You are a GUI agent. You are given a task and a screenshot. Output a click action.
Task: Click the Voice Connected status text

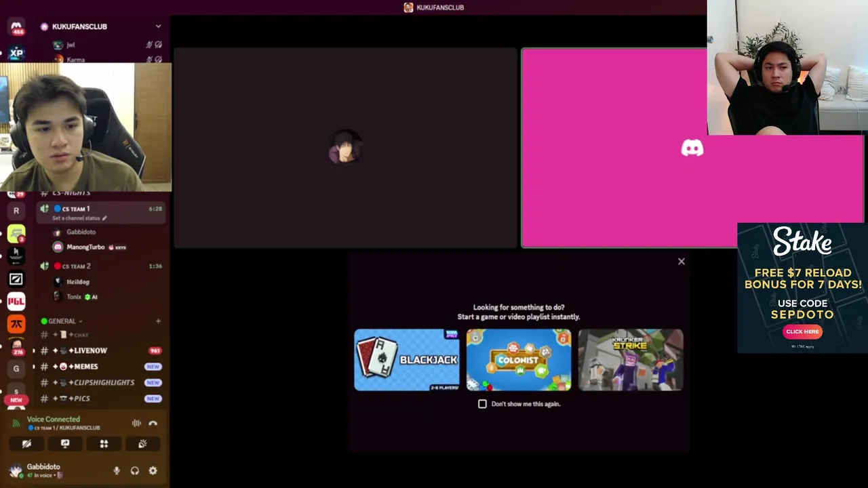click(x=53, y=420)
